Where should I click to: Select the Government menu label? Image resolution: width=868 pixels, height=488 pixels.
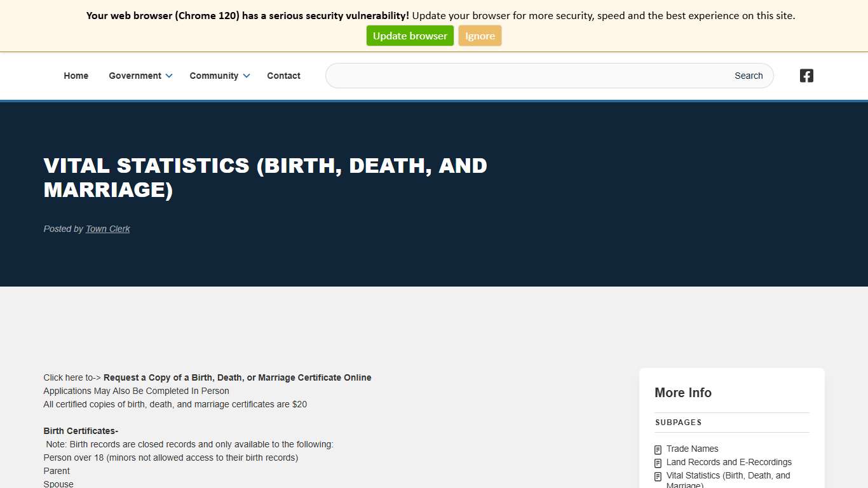click(x=135, y=76)
